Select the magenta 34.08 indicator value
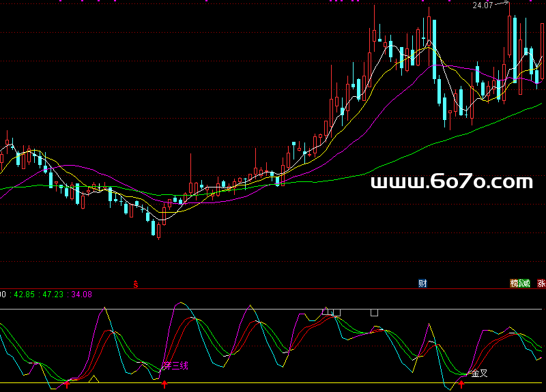 point(81,295)
